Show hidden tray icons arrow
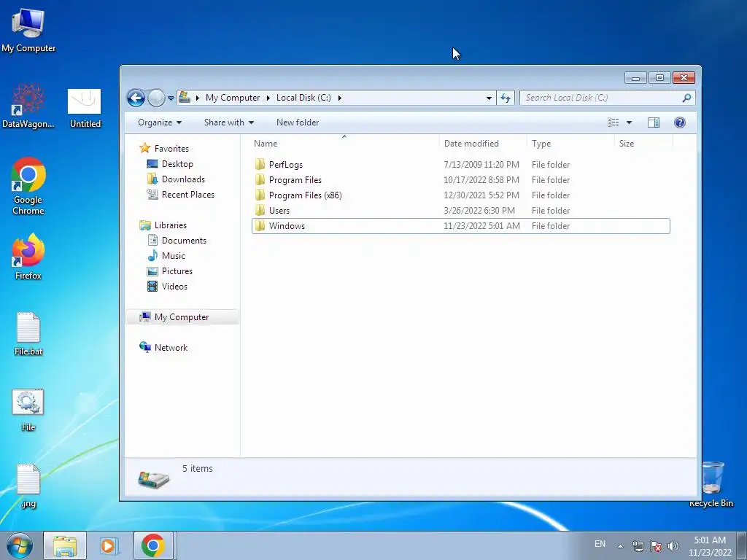 pyautogui.click(x=620, y=546)
